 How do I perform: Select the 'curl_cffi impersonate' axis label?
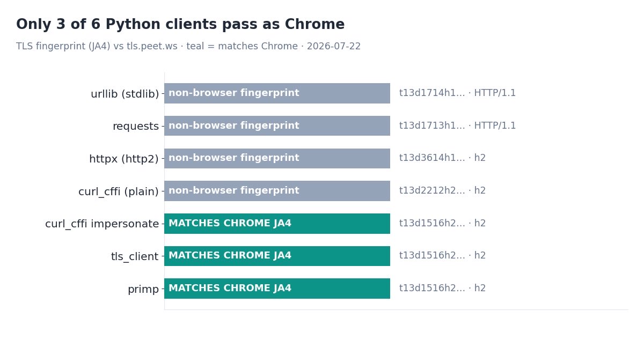(x=102, y=224)
